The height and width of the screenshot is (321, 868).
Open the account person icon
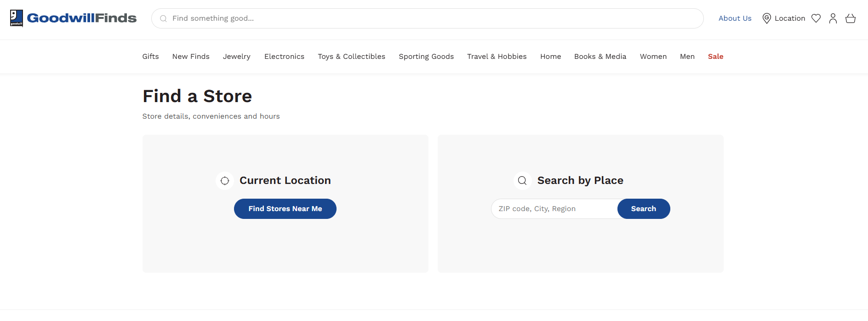(x=833, y=18)
